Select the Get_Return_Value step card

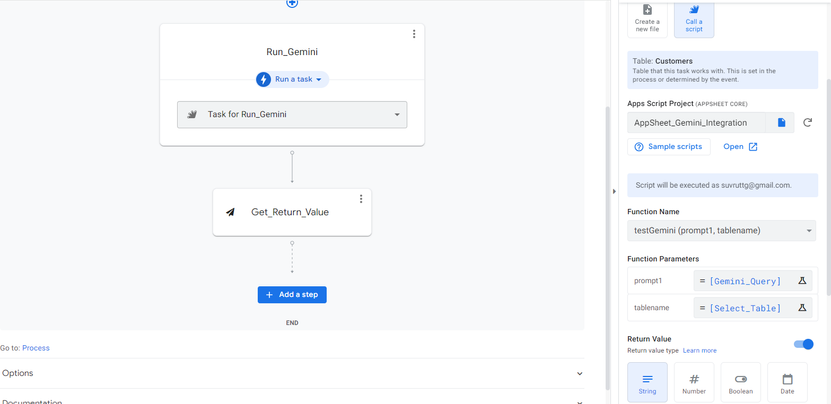click(292, 212)
